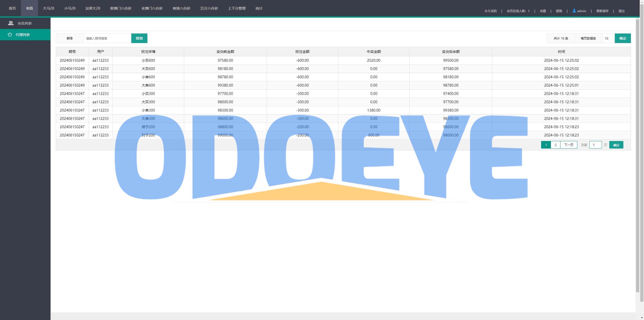
Task: Click the admin username link
Action: pyautogui.click(x=581, y=11)
